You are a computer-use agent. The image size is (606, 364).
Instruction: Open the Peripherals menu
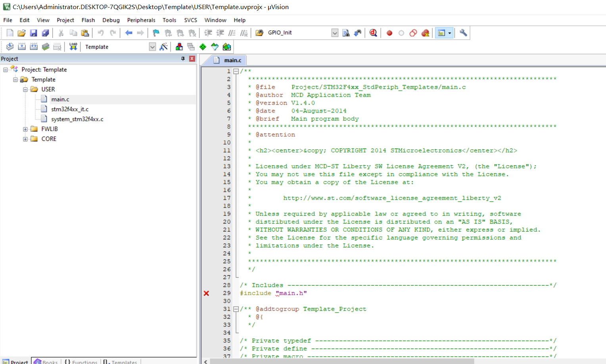tap(141, 20)
